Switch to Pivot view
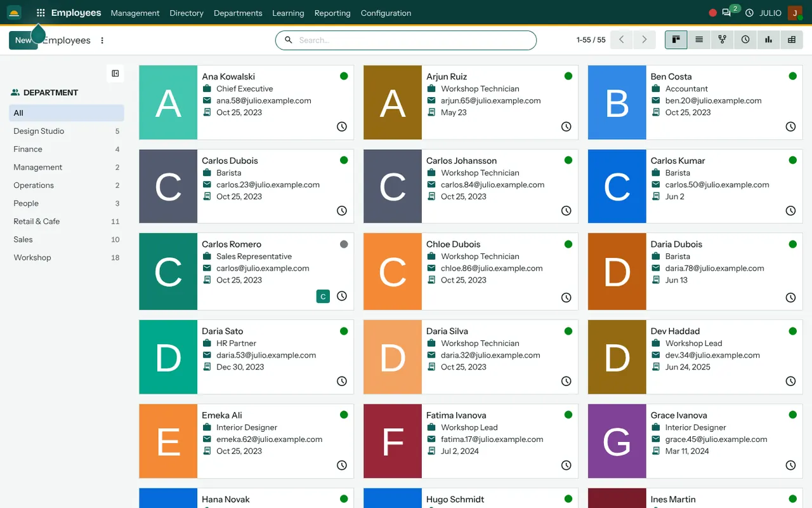This screenshot has width=812, height=508. pos(792,39)
